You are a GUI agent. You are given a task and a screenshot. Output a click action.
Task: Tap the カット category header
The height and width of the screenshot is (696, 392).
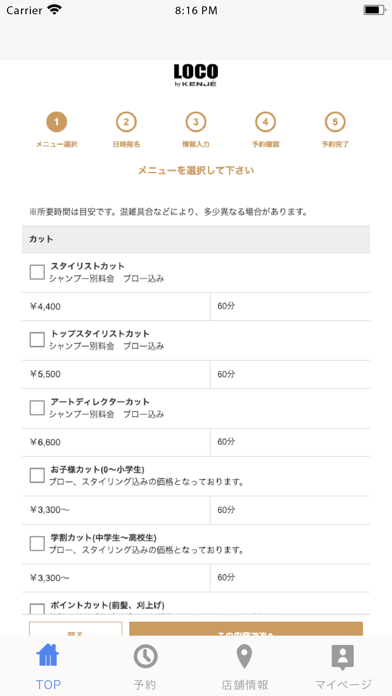[x=196, y=239]
